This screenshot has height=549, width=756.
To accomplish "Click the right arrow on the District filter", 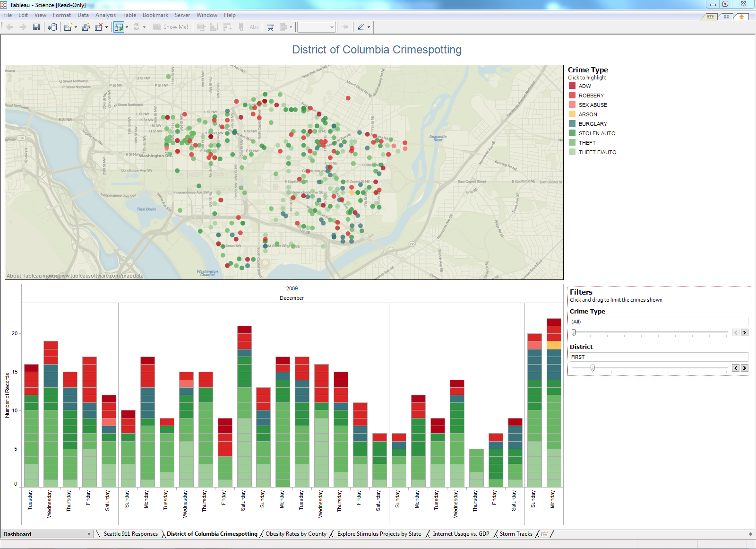I will click(745, 367).
